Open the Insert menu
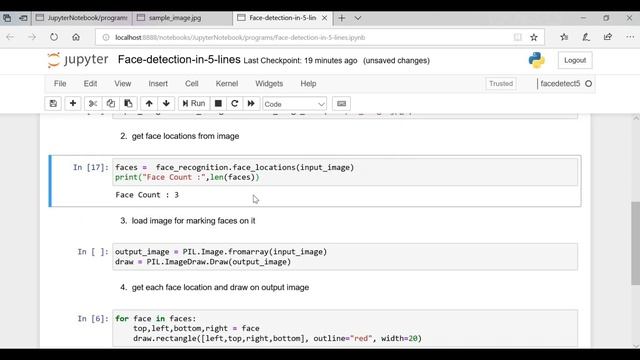The image size is (640, 360). pos(158,84)
